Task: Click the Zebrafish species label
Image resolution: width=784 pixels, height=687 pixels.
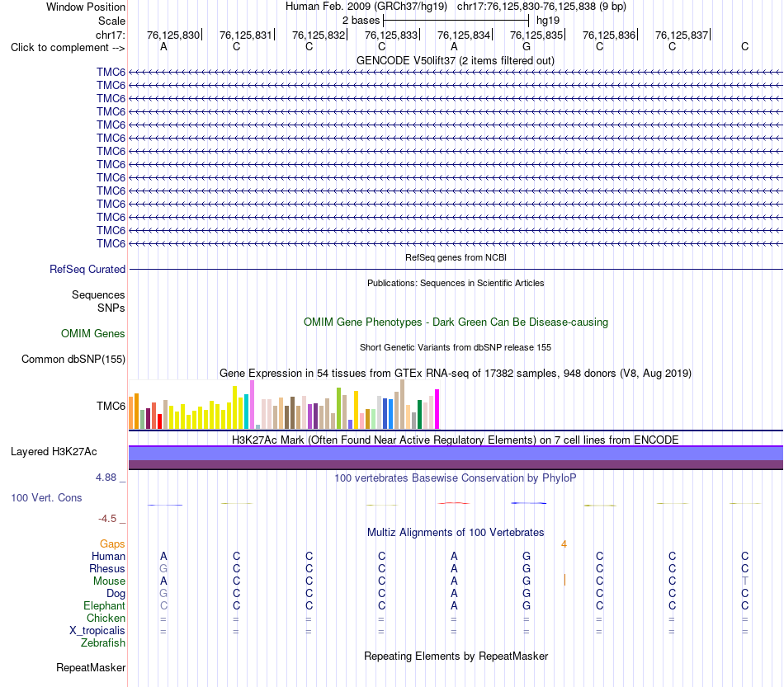Action: (103, 643)
